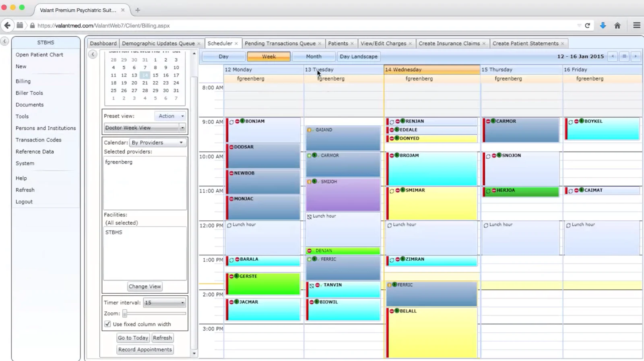The width and height of the screenshot is (644, 361).
Task: Click the Go to Today button
Action: coord(133,338)
